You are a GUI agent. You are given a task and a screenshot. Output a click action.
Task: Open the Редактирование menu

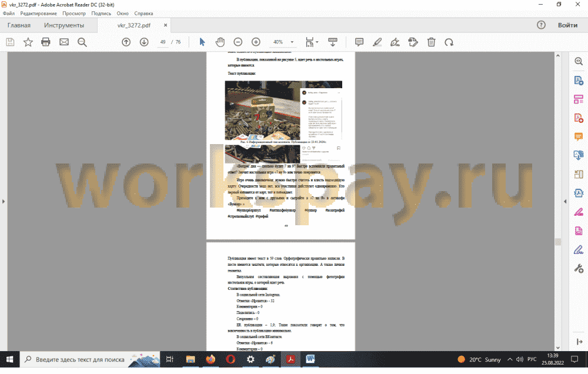click(x=39, y=14)
